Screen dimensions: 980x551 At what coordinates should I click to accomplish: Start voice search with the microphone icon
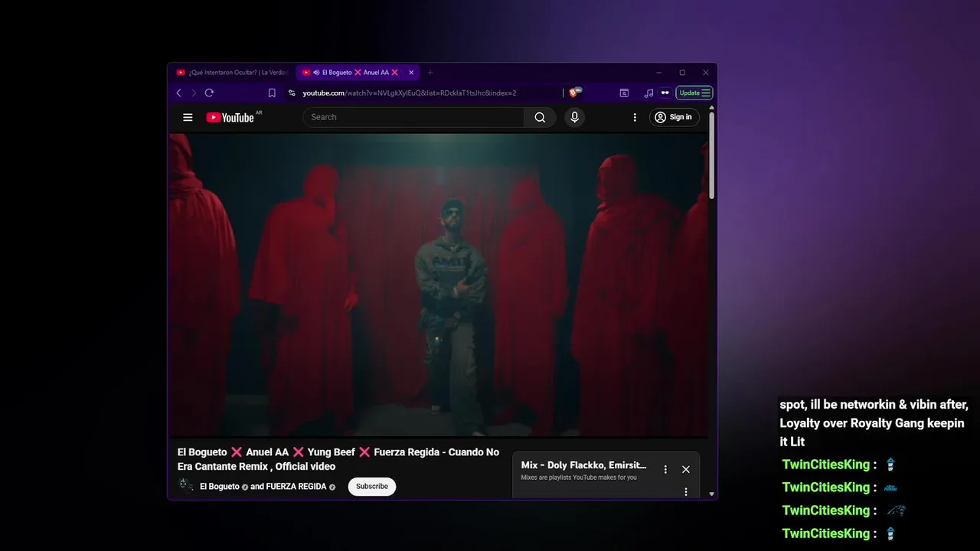pos(574,117)
